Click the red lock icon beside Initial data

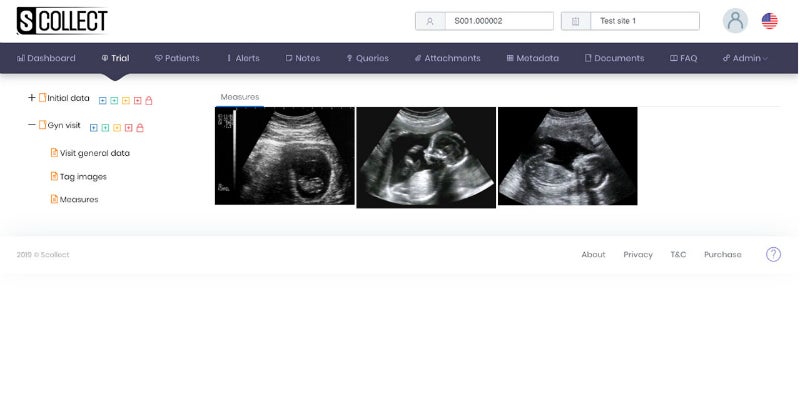[149, 101]
